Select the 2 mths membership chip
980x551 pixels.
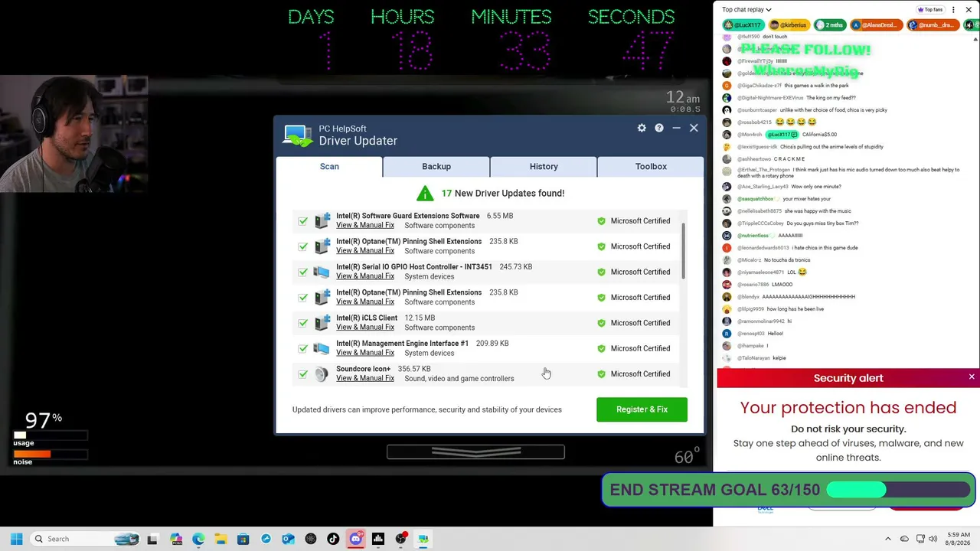point(830,25)
